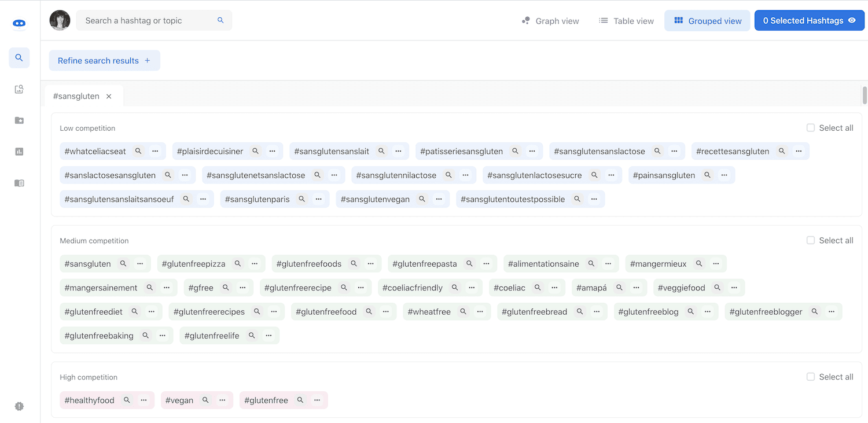Open more options for #recettesansgluten
This screenshot has height=423, width=868.
(x=799, y=151)
